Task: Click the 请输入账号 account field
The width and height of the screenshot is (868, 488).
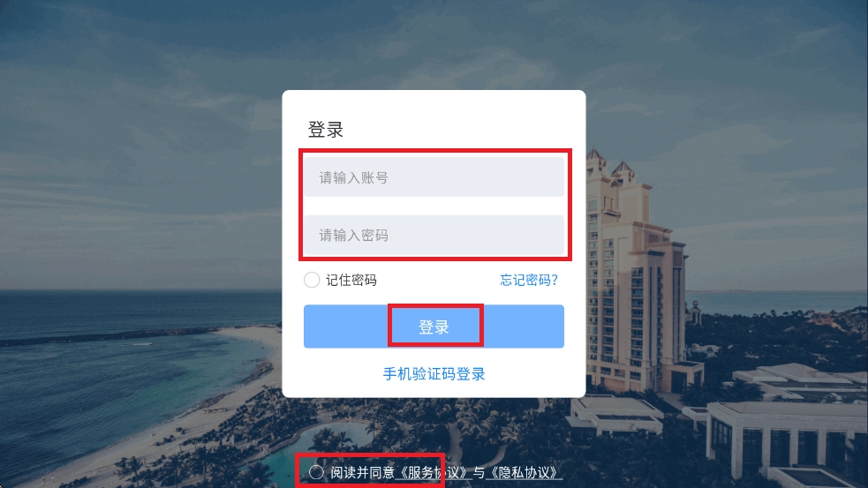Action: click(434, 177)
